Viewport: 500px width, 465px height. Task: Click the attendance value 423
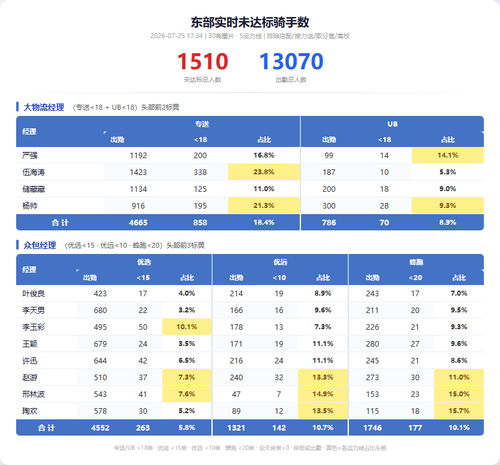pyautogui.click(x=100, y=293)
